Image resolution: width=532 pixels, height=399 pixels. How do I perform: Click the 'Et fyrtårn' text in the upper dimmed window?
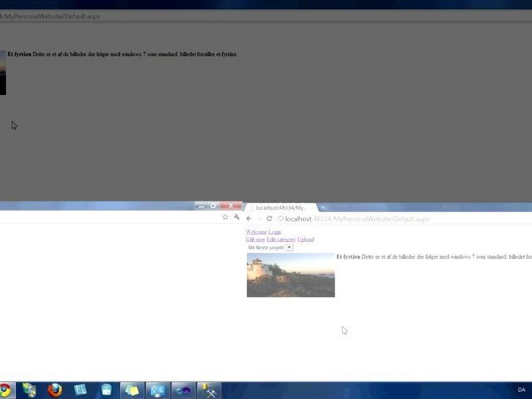coord(19,54)
